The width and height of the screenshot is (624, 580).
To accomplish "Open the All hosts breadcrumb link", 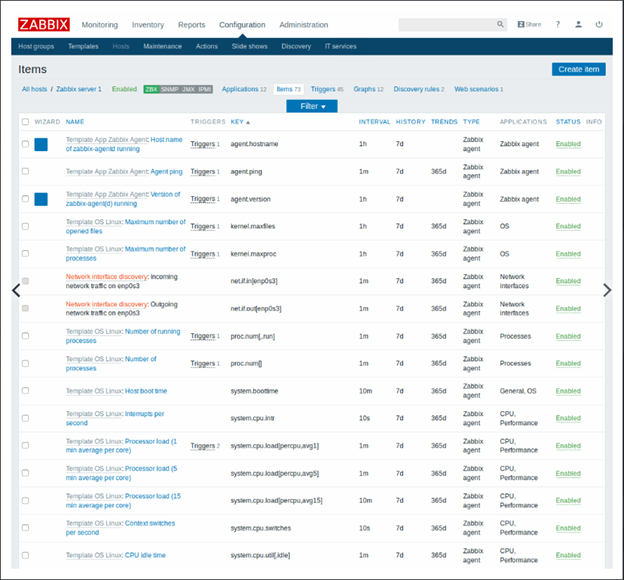I will [x=34, y=89].
